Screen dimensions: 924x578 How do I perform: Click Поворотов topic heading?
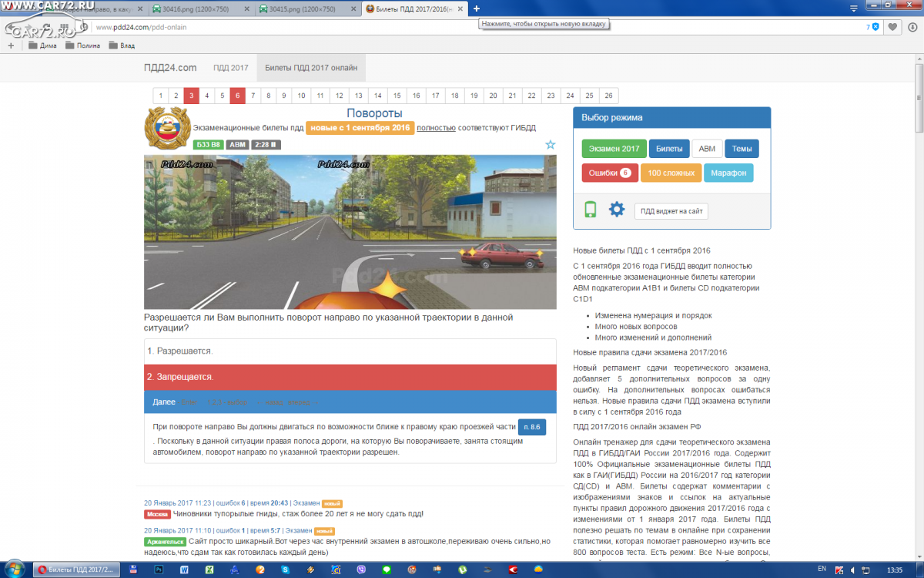click(374, 113)
